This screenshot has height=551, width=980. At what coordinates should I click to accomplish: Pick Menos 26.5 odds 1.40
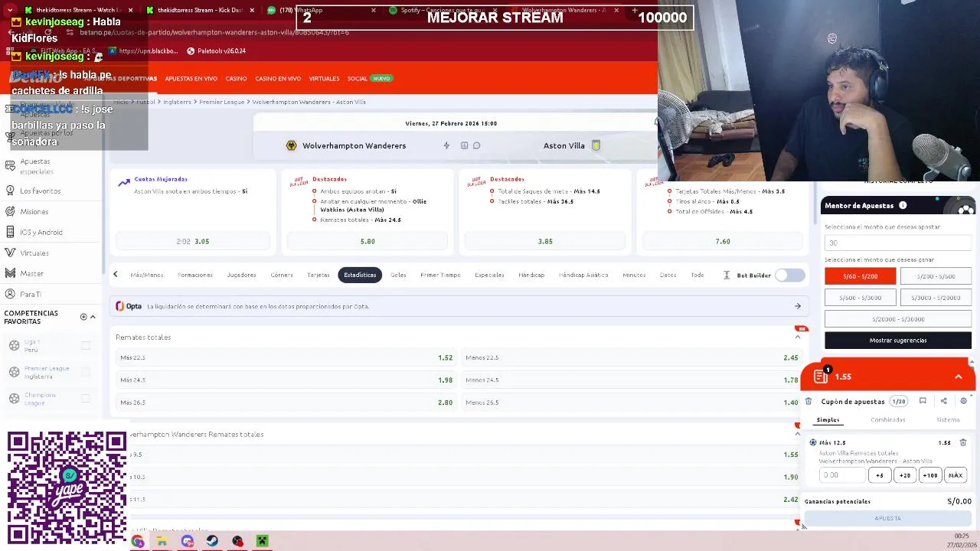click(632, 403)
